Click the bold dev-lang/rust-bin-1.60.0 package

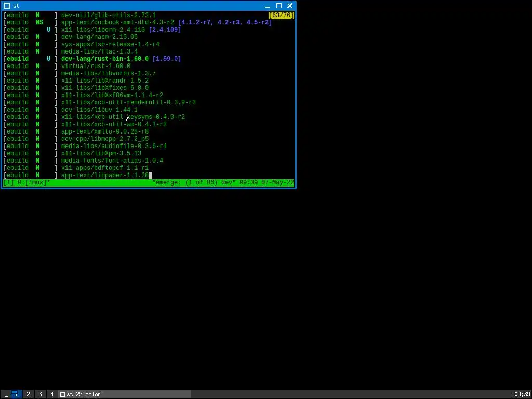(105, 59)
